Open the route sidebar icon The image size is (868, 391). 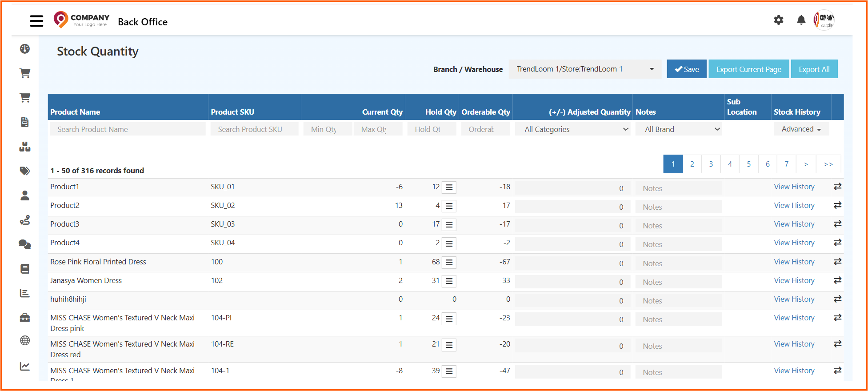(x=25, y=220)
